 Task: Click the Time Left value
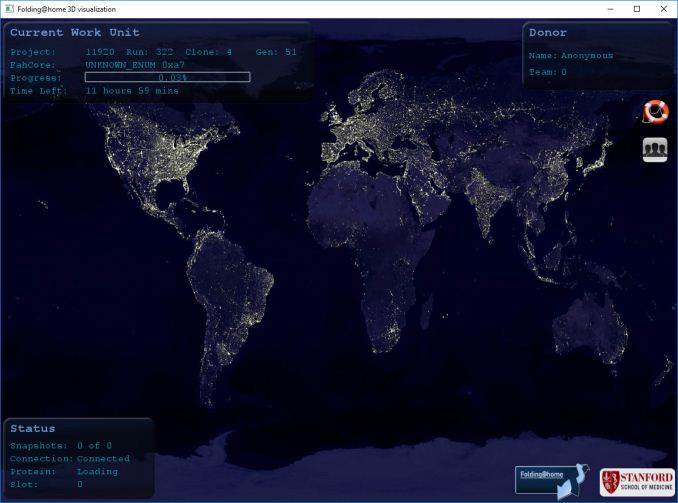tap(132, 90)
